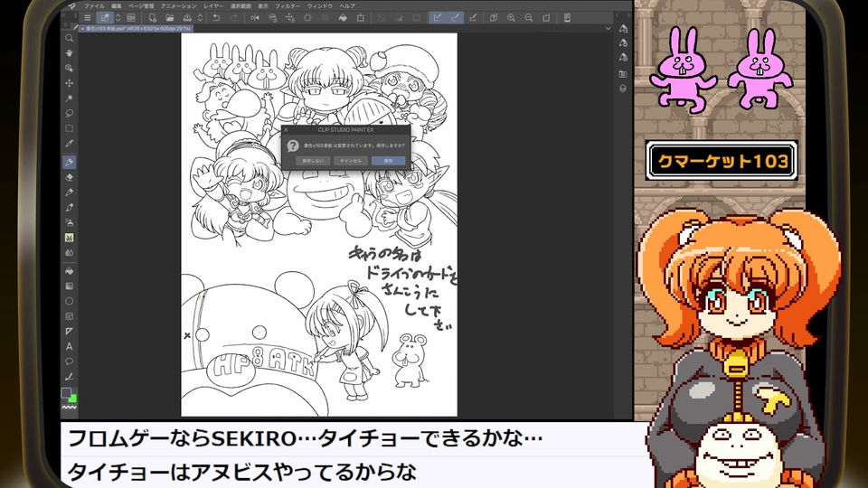Click the Open file folder icon

click(170, 18)
